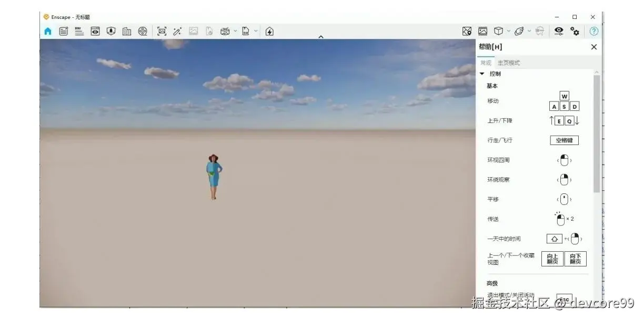The width and height of the screenshot is (644, 320).
Task: Click the 传送 label text
Action: pos(492,219)
